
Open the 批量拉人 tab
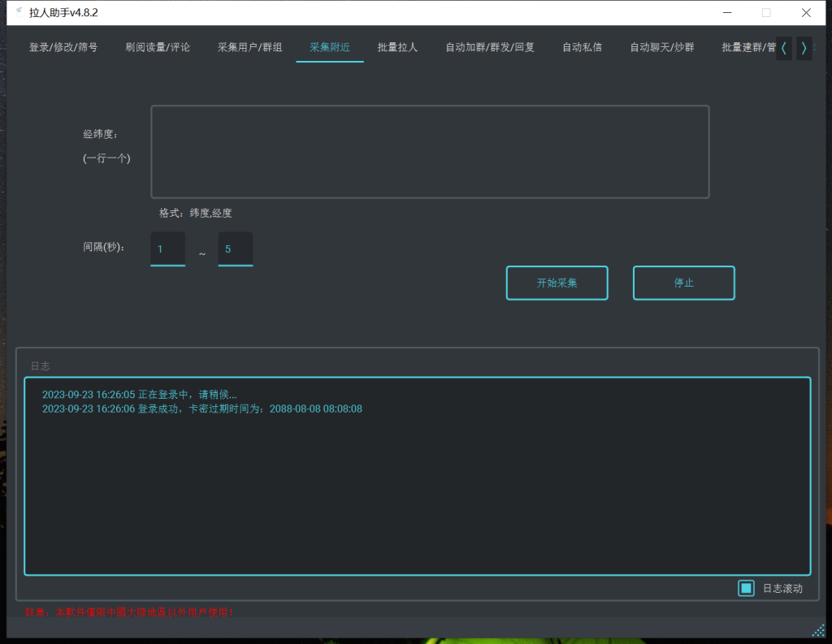point(397,47)
